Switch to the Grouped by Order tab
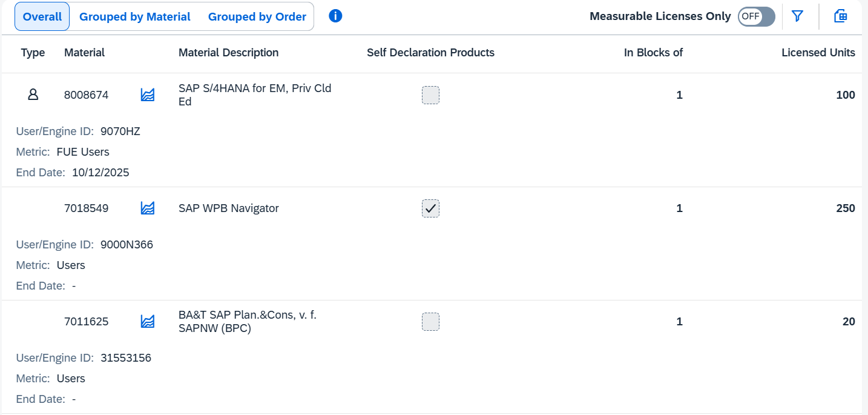The image size is (868, 415). [x=257, y=17]
